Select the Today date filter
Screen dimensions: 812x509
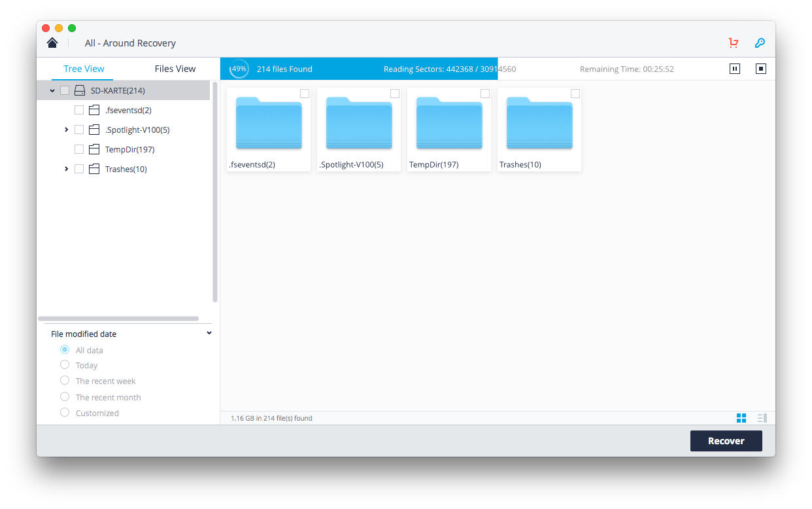[65, 364]
